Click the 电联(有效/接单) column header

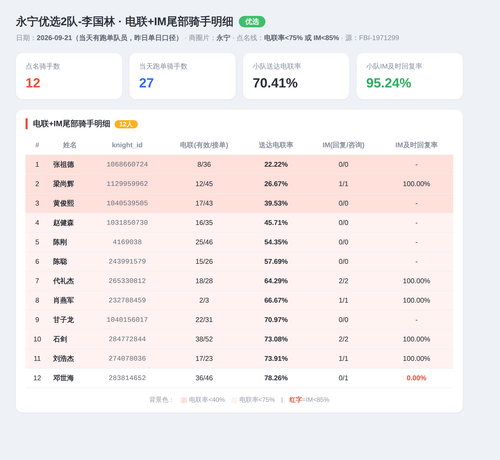pyautogui.click(x=204, y=145)
